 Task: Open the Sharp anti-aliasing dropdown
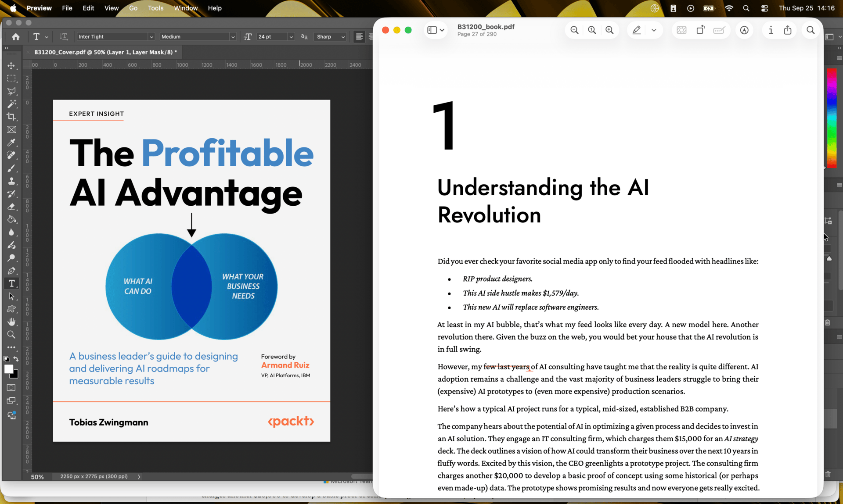(x=343, y=37)
